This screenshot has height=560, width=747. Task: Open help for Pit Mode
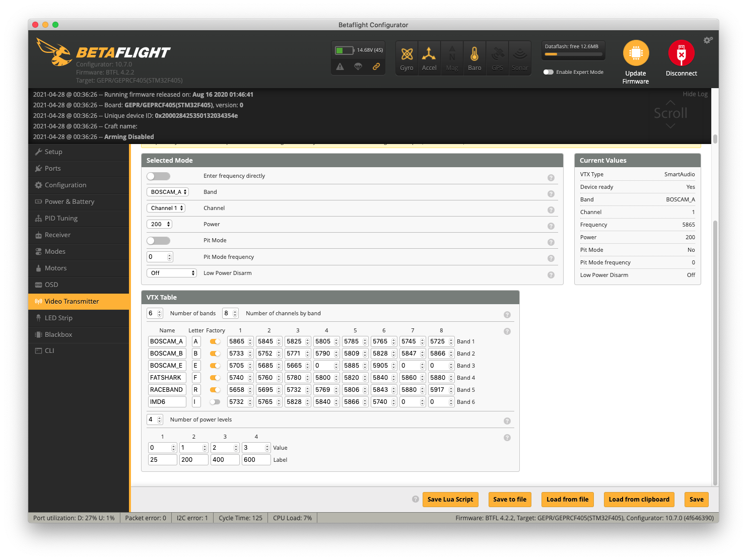pyautogui.click(x=551, y=242)
